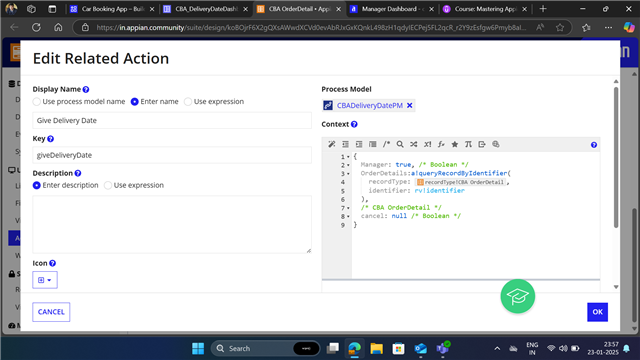Open Edge Copilot icon
This screenshot has width=640, height=360.
coord(629,27)
